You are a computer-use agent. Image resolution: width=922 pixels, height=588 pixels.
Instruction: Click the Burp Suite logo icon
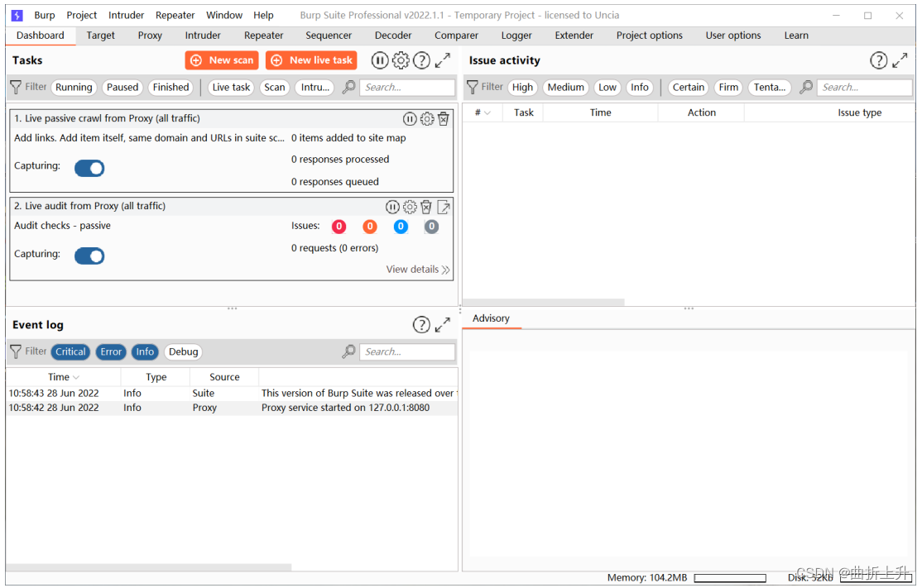(17, 15)
